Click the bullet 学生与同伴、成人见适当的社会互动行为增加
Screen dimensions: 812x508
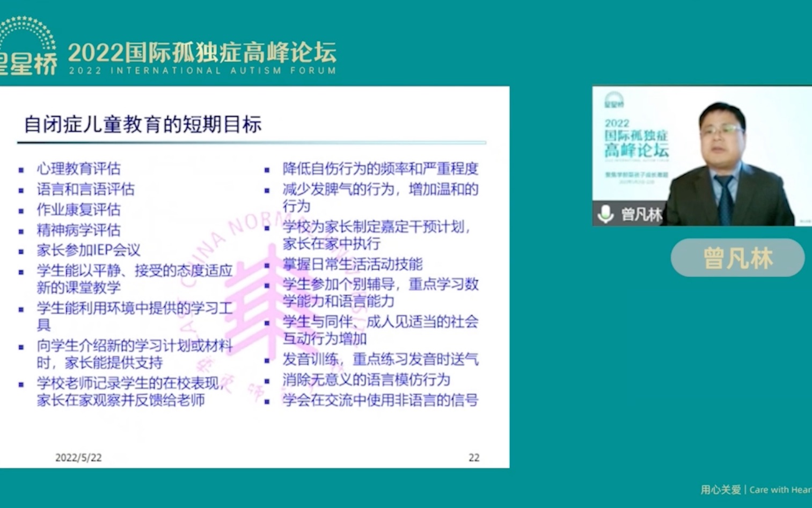click(x=381, y=330)
